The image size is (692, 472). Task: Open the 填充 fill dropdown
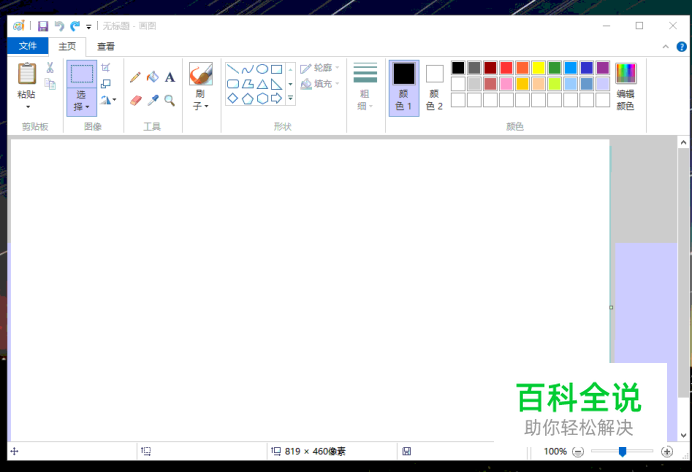point(320,84)
